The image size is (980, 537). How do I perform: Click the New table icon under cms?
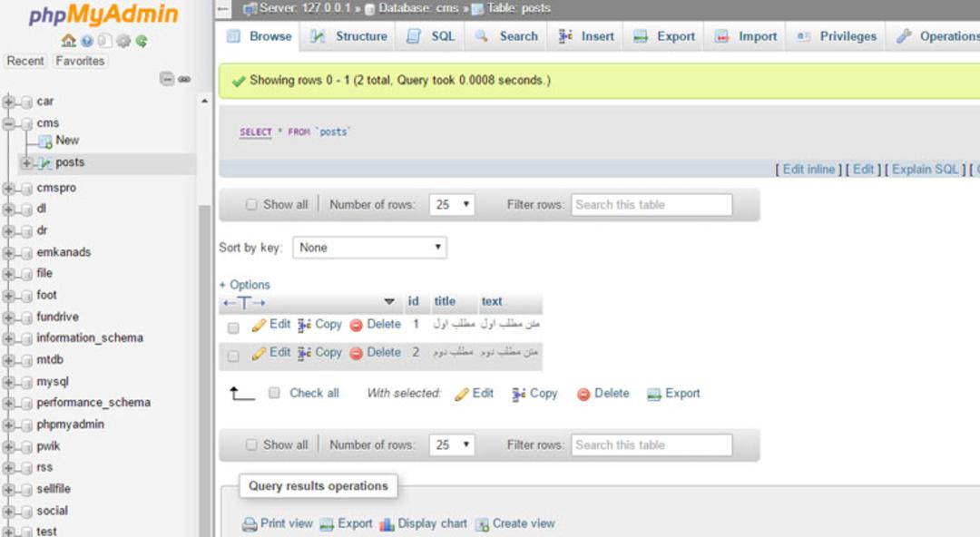45,142
